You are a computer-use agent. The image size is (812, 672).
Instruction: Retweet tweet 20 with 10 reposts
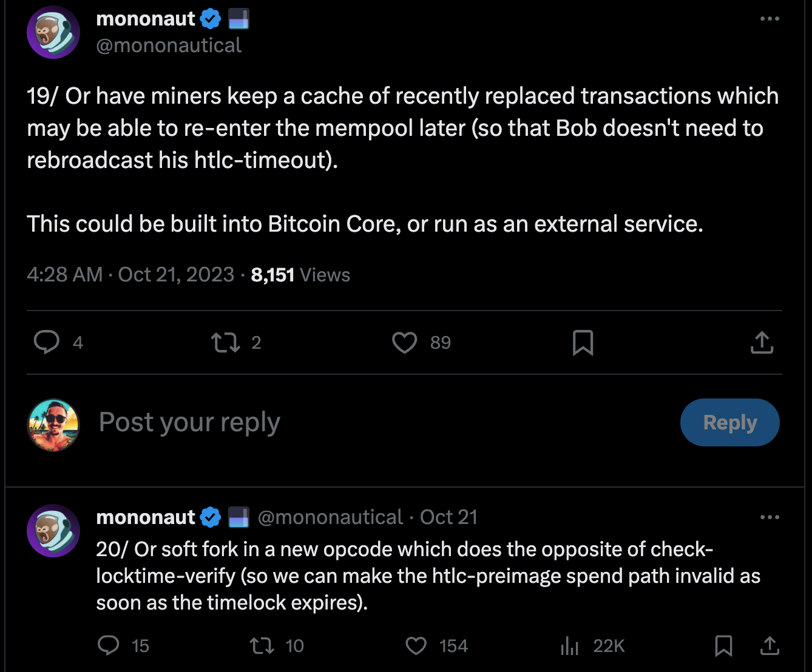[x=262, y=645]
